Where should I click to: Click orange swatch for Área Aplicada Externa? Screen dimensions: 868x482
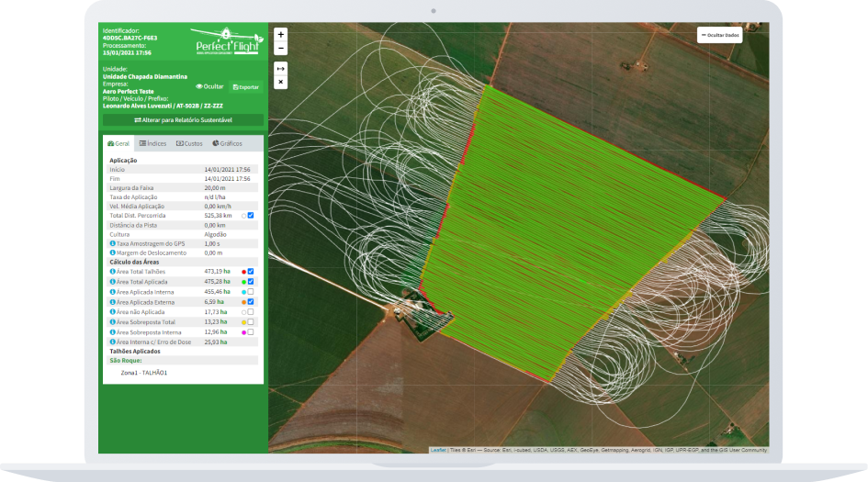(x=243, y=302)
